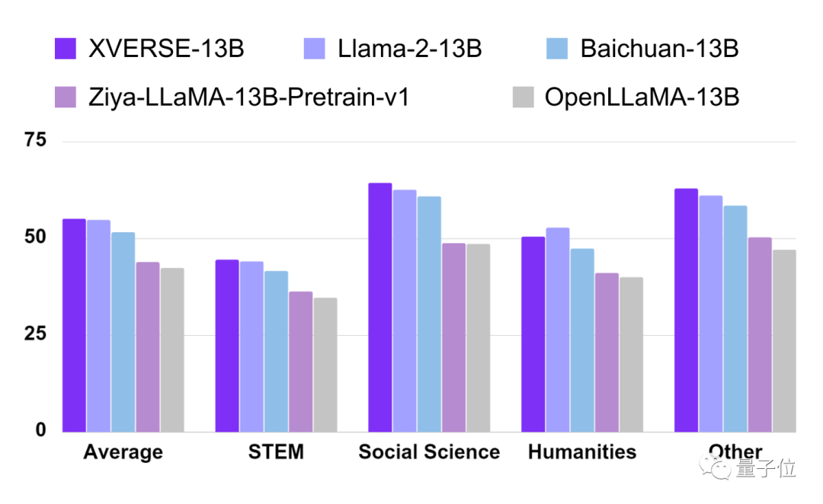Click the Average category axis label
The height and width of the screenshot is (504, 823).
click(123, 451)
